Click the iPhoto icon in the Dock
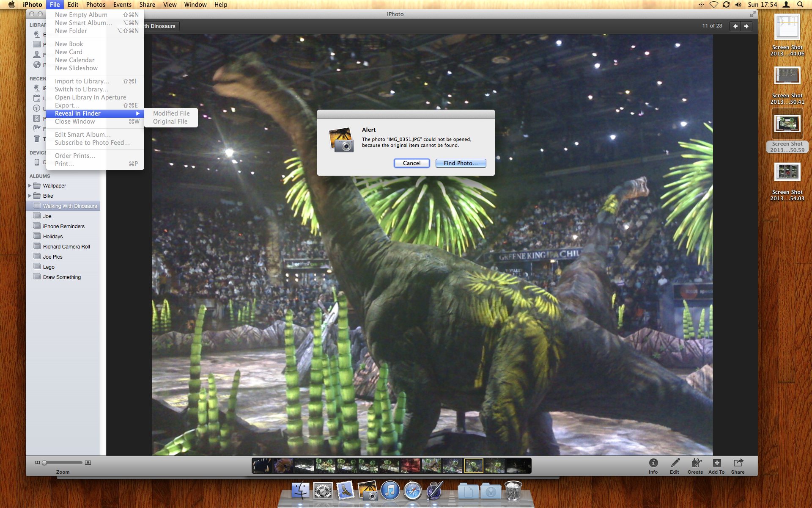Viewport: 812px width, 508px height. 368,491
